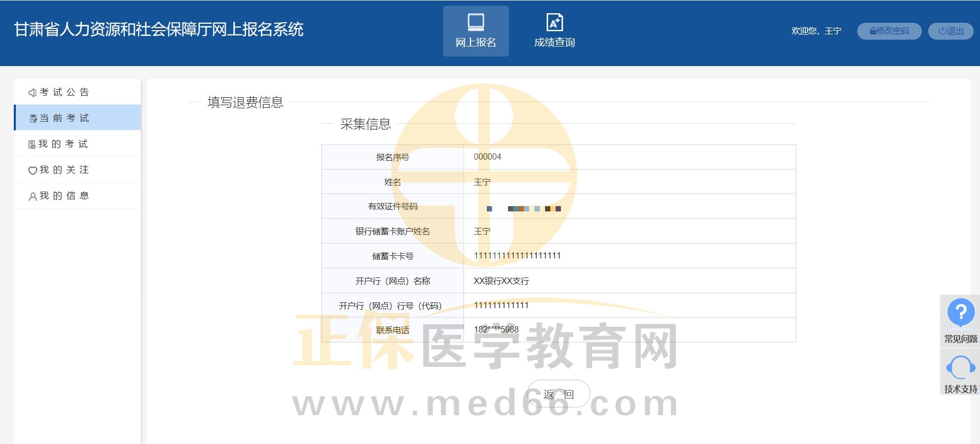Click the 网上报名 monitor icon
Viewport: 980px width, 444px height.
point(476,22)
